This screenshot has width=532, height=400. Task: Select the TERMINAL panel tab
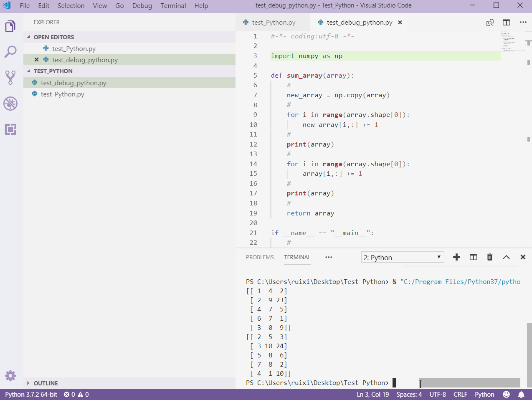point(297,257)
